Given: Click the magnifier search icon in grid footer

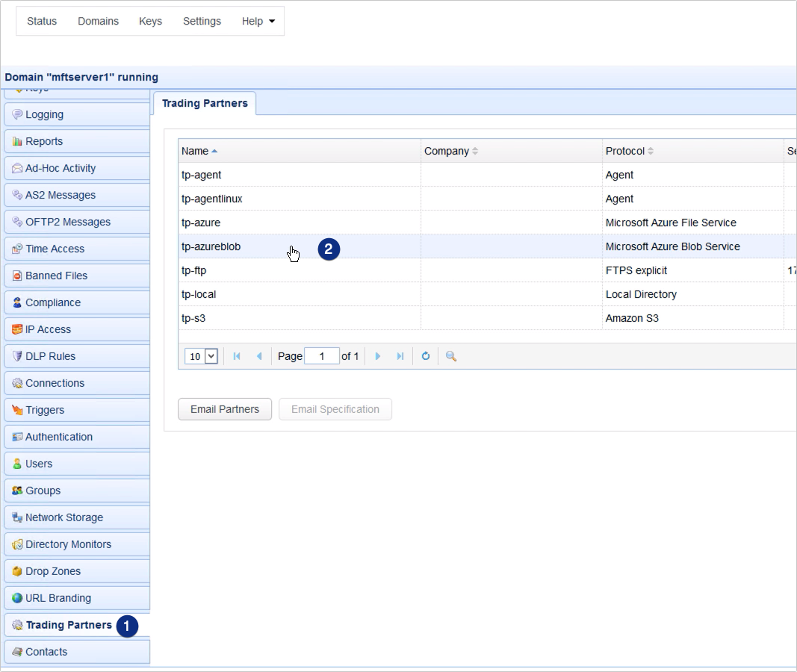Looking at the screenshot, I should 450,356.
